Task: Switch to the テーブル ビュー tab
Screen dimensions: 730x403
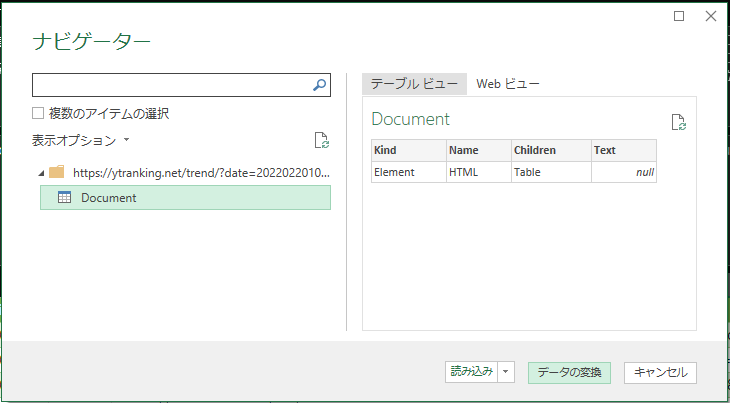Action: tap(414, 84)
